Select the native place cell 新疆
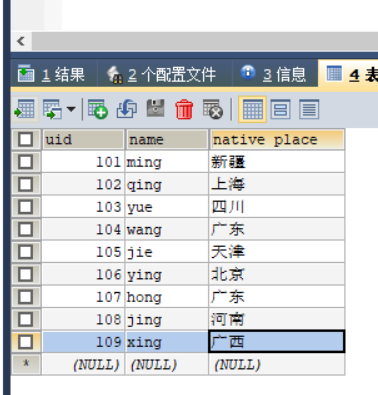Screen dimensions: 378x395 pyautogui.click(x=277, y=162)
